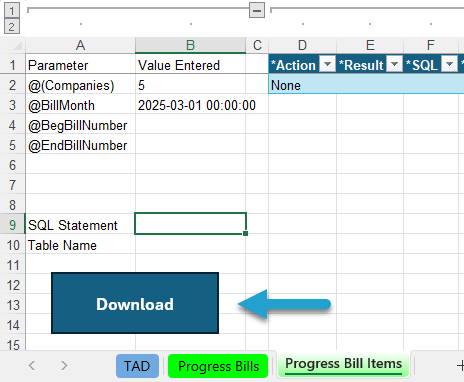This screenshot has height=382, width=464.
Task: Collapse the column group with minus button
Action: pos(257,10)
